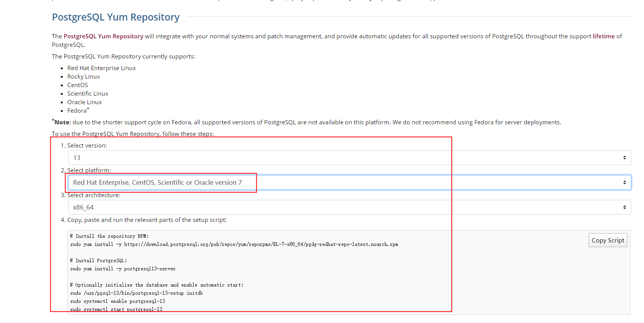Open the architecture dropdown showing x86_64
The height and width of the screenshot is (323, 644).
[x=349, y=207]
